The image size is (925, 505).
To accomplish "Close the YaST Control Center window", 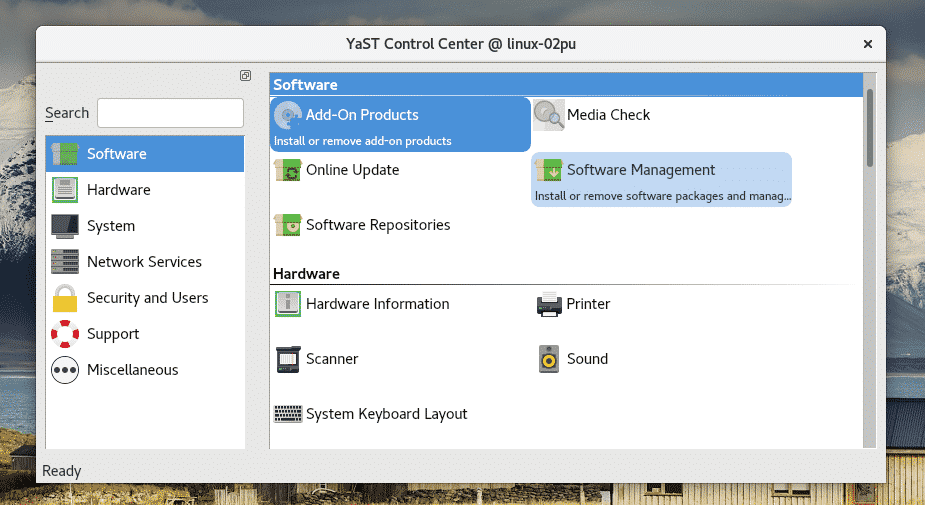I will 868,44.
